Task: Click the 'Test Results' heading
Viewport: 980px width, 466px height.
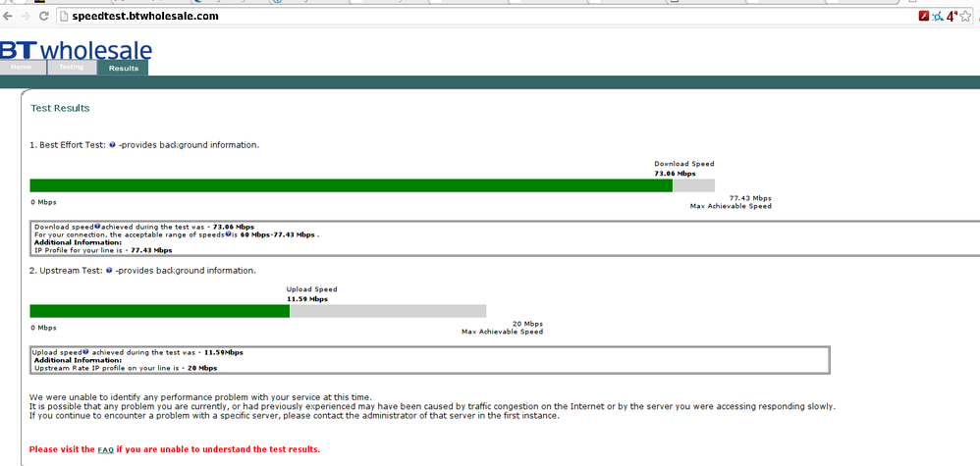Action: tap(60, 108)
